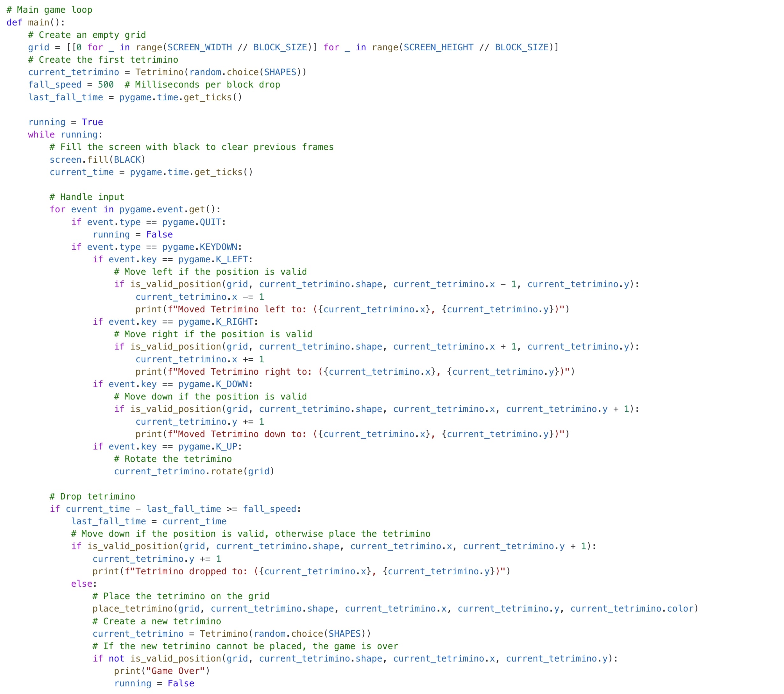784x694 pixels.
Task: Click 'pygame.K_LEFT' key check
Action: point(213,259)
